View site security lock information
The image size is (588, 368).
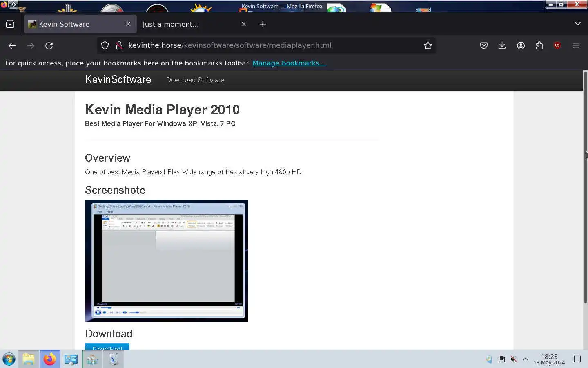(119, 45)
